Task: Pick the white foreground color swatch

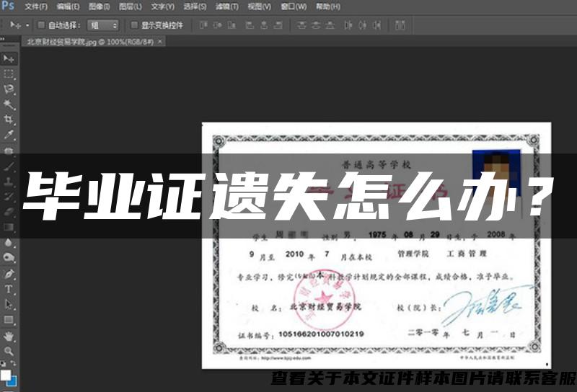Action: coord(5,375)
